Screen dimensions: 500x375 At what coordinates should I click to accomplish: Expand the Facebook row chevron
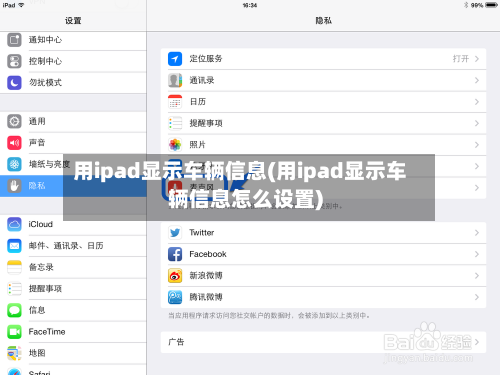(477, 254)
